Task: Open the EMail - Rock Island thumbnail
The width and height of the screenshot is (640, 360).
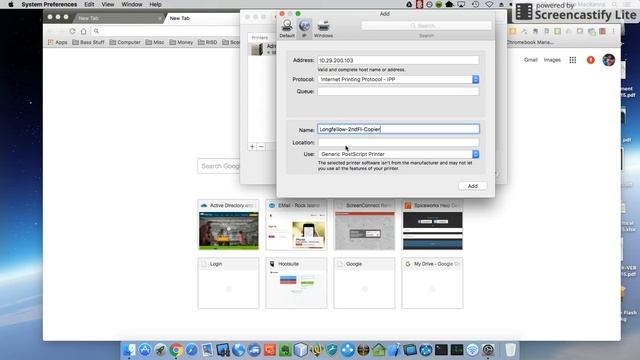Action: [x=296, y=224]
